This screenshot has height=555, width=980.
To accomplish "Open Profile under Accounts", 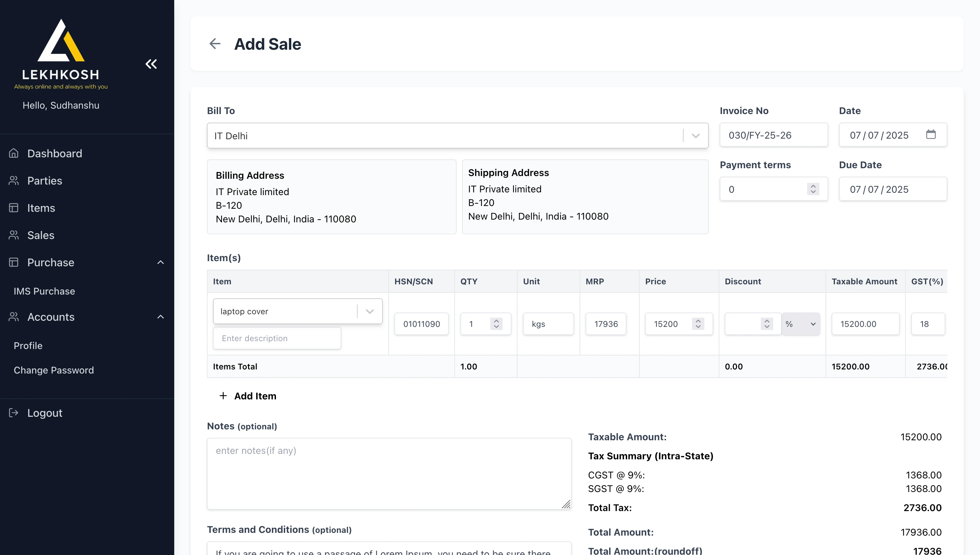I will click(x=28, y=346).
